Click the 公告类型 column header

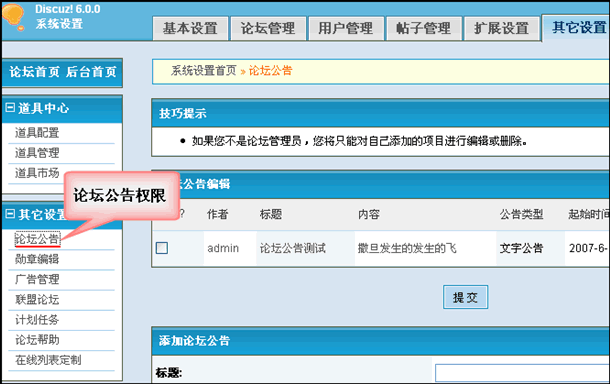(521, 214)
